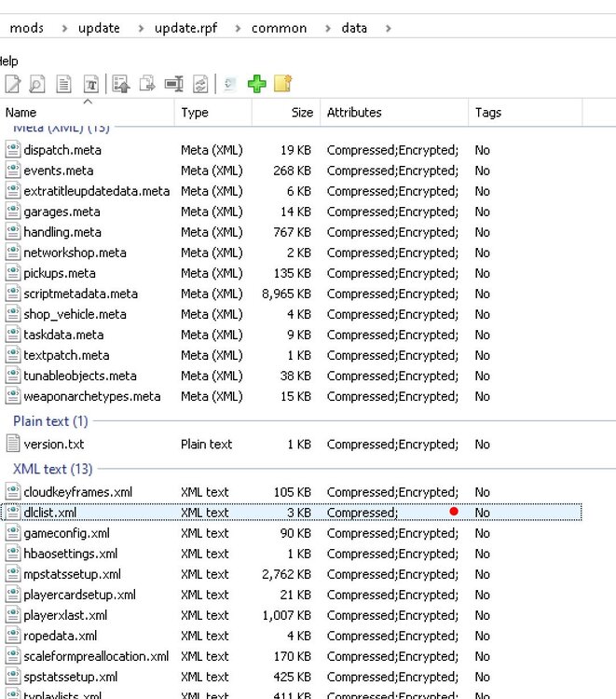Viewport: 616px width, 699px height.
Task: Click the file icon next to cloudkeyframes.xml
Action: (x=13, y=491)
